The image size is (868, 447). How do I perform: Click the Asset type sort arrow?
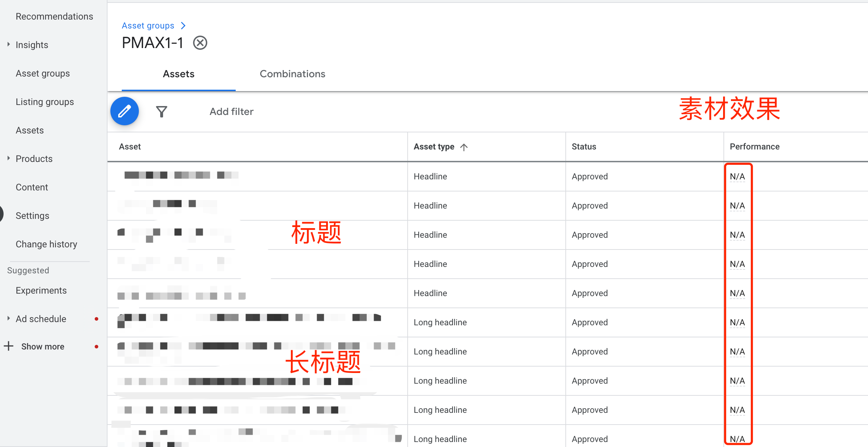pyautogui.click(x=464, y=147)
